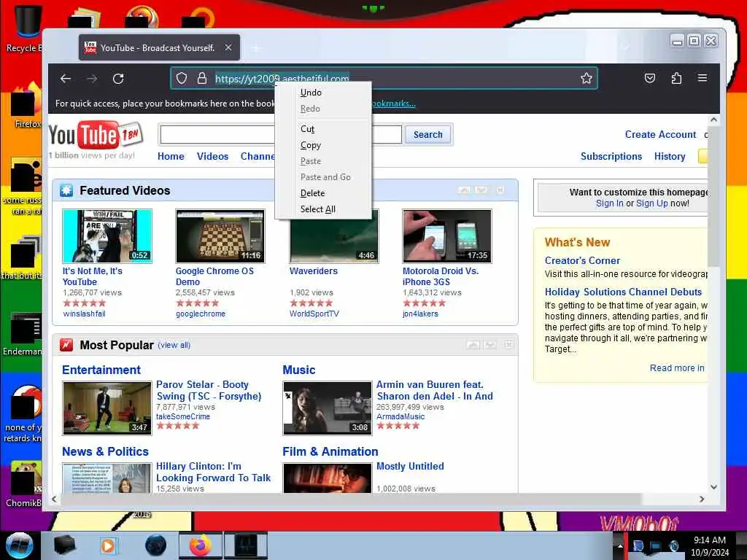Open the Mostly Untitled video link
Image resolution: width=747 pixels, height=560 pixels.
point(410,466)
